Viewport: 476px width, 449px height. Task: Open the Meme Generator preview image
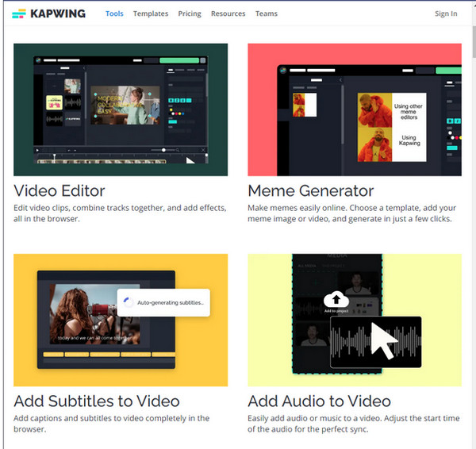355,109
